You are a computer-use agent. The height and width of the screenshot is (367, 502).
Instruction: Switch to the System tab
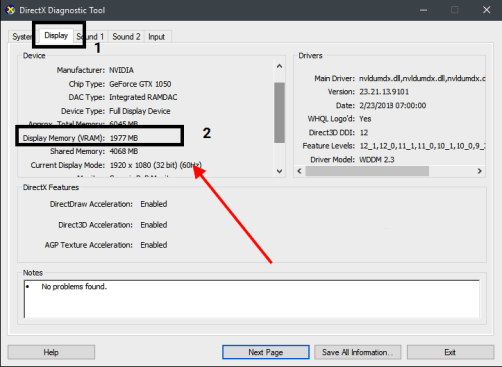pos(21,37)
